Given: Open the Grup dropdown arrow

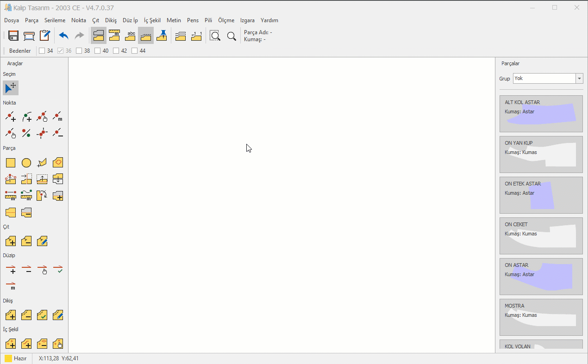Looking at the screenshot, I should coord(579,79).
